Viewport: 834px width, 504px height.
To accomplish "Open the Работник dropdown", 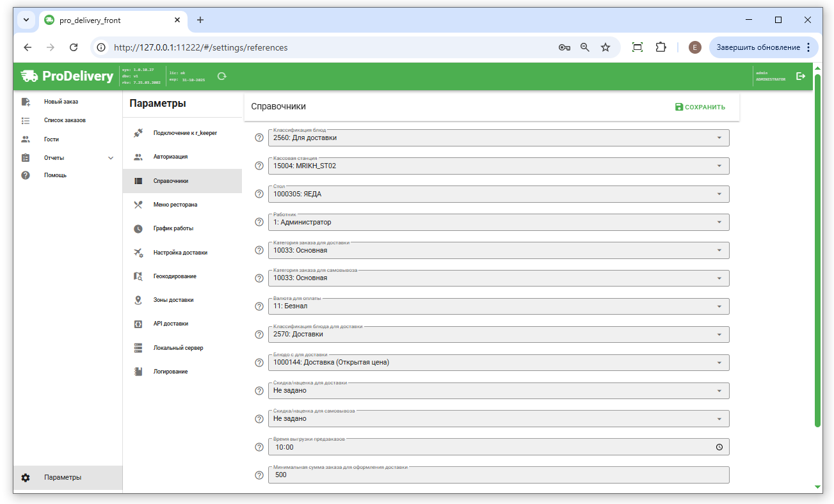I will pyautogui.click(x=498, y=223).
